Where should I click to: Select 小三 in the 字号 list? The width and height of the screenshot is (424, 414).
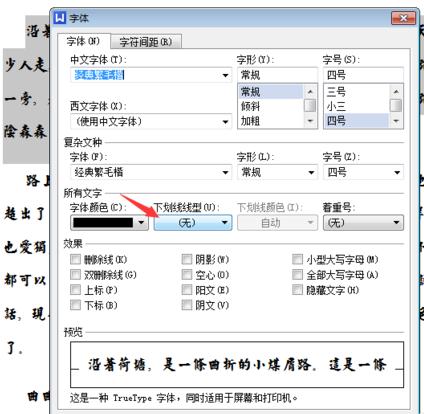pyautogui.click(x=356, y=106)
